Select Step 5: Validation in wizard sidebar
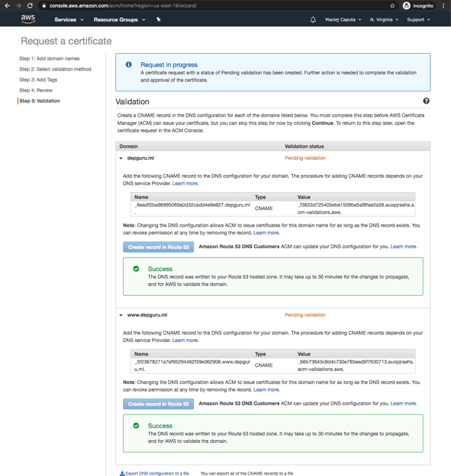 point(39,101)
